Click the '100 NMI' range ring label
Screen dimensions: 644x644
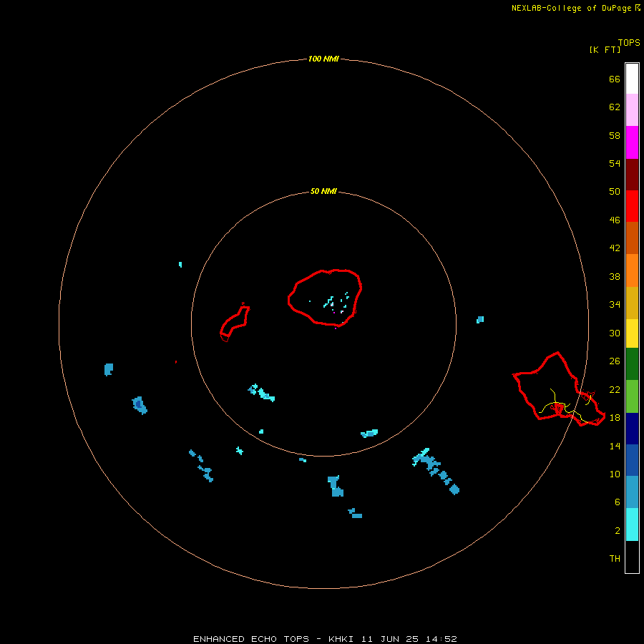click(x=323, y=59)
